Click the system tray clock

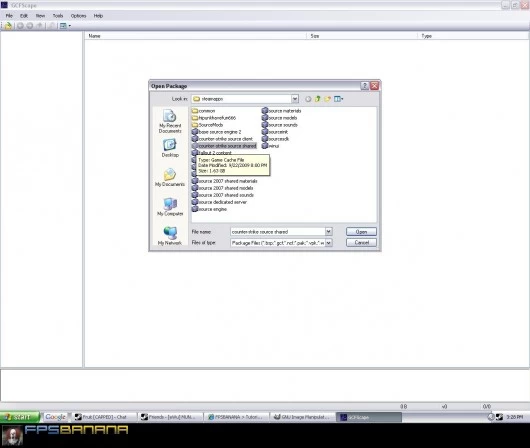pos(515,417)
